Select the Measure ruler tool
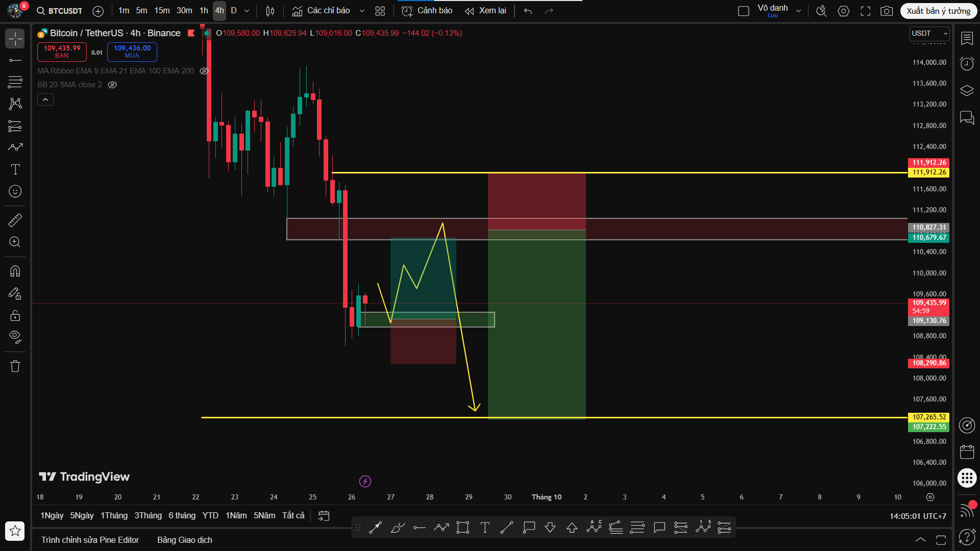 (x=15, y=220)
